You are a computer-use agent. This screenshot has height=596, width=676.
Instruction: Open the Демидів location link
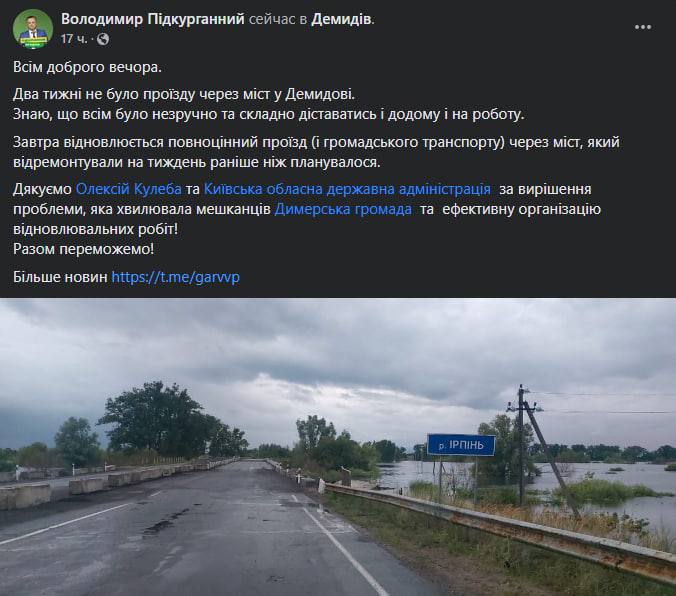[x=341, y=19]
